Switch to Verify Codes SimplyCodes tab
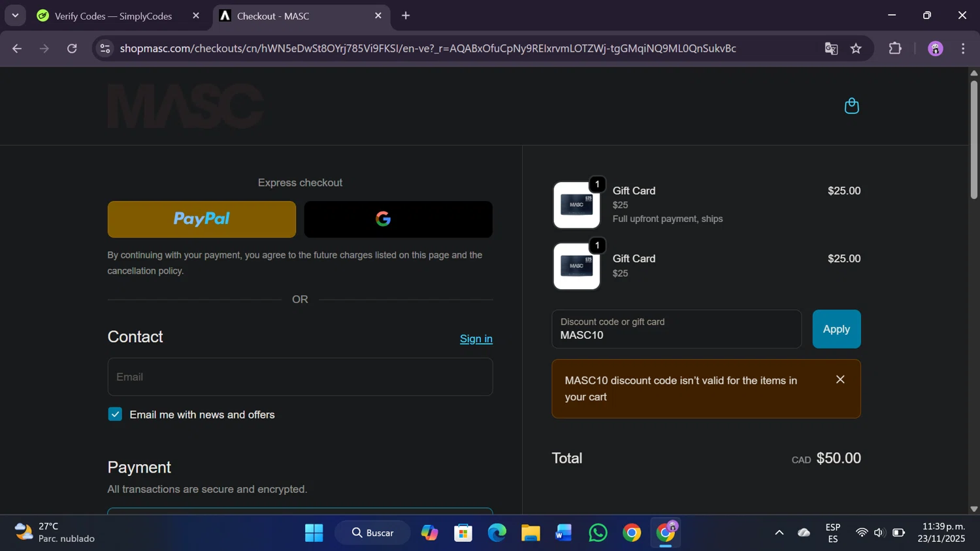 [x=112, y=16]
